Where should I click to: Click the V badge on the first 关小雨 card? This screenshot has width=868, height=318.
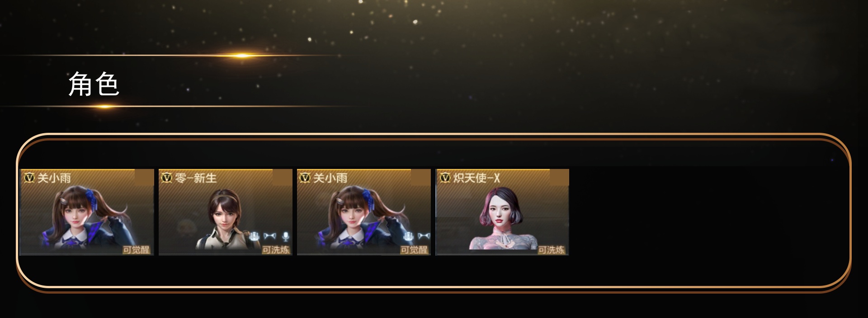29,178
